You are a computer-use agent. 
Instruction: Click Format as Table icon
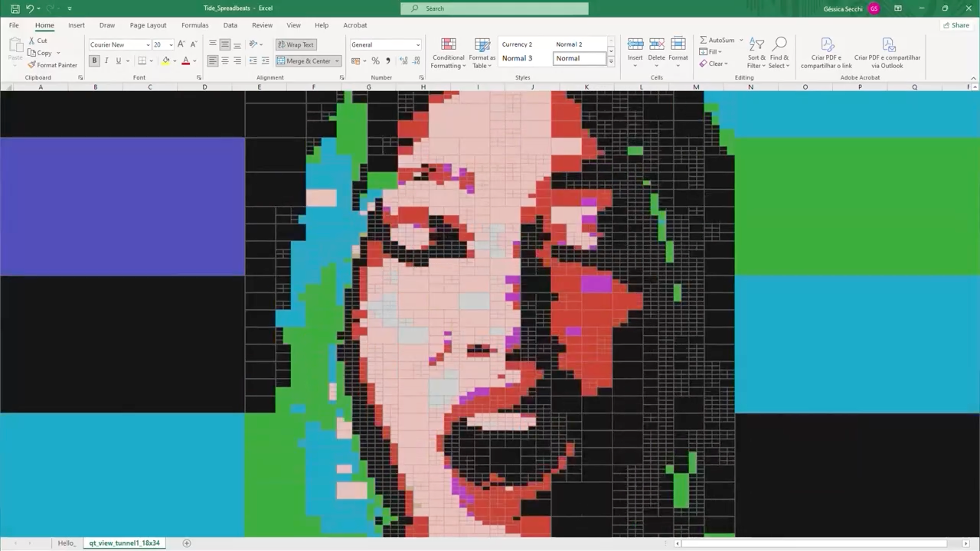(x=482, y=53)
